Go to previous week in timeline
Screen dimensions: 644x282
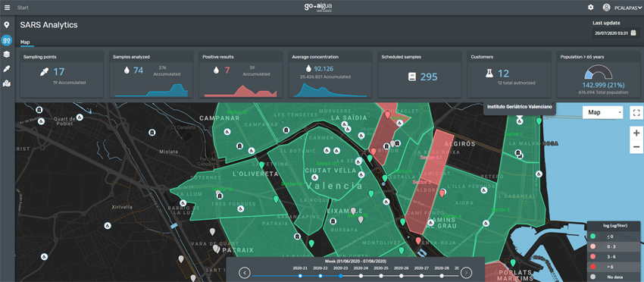point(245,272)
